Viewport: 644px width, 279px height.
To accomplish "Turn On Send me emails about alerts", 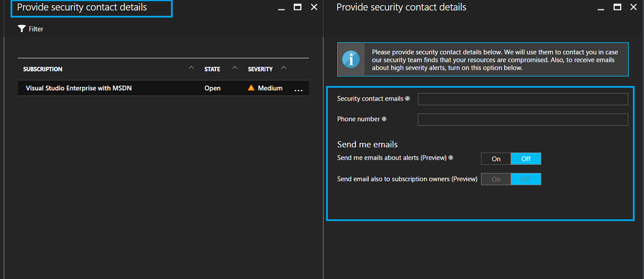I will coord(496,159).
